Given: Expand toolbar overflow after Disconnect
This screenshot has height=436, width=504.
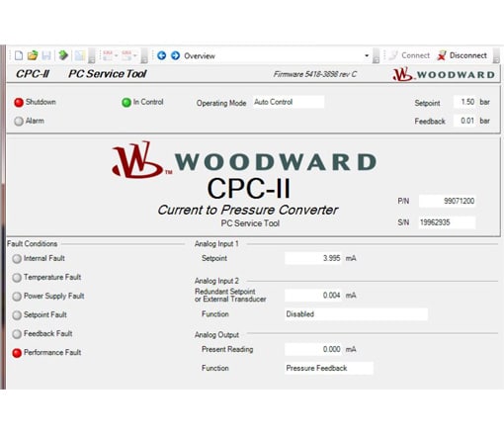Looking at the screenshot, I should (496, 55).
